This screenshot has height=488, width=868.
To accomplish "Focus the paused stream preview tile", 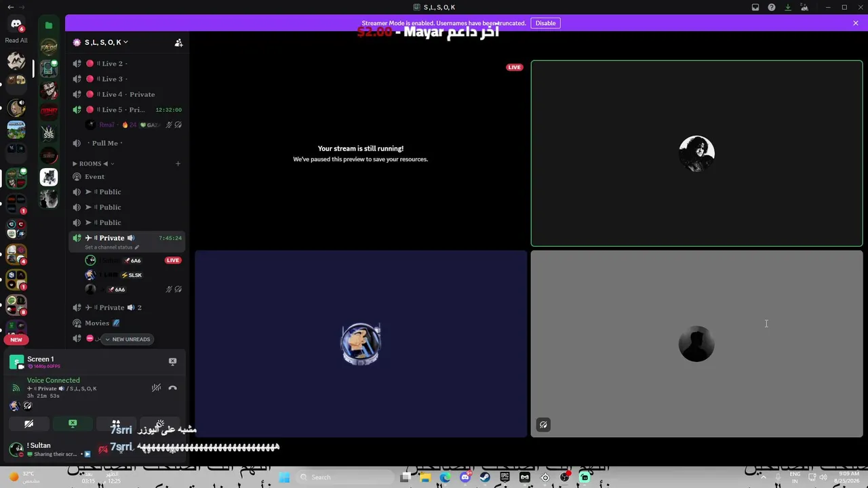I will pyautogui.click(x=361, y=153).
